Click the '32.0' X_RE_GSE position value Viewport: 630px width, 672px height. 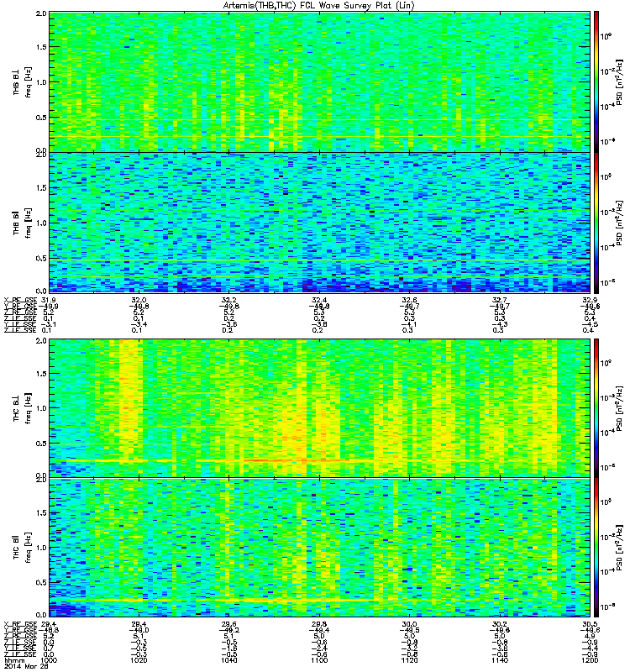click(x=139, y=300)
